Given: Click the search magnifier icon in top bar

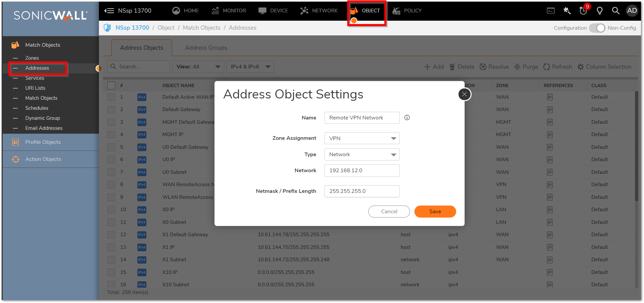Looking at the screenshot, I should 615,11.
